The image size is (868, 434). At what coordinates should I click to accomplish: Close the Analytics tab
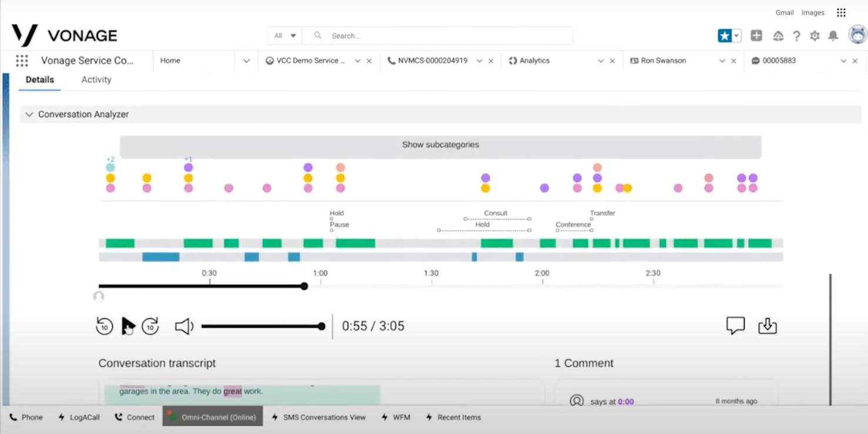[x=613, y=61]
